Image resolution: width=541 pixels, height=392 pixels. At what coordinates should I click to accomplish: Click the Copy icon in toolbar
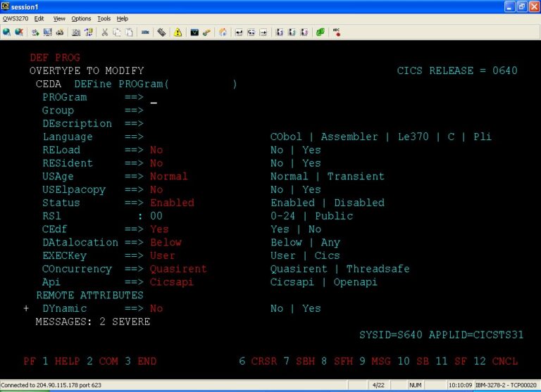[117, 32]
